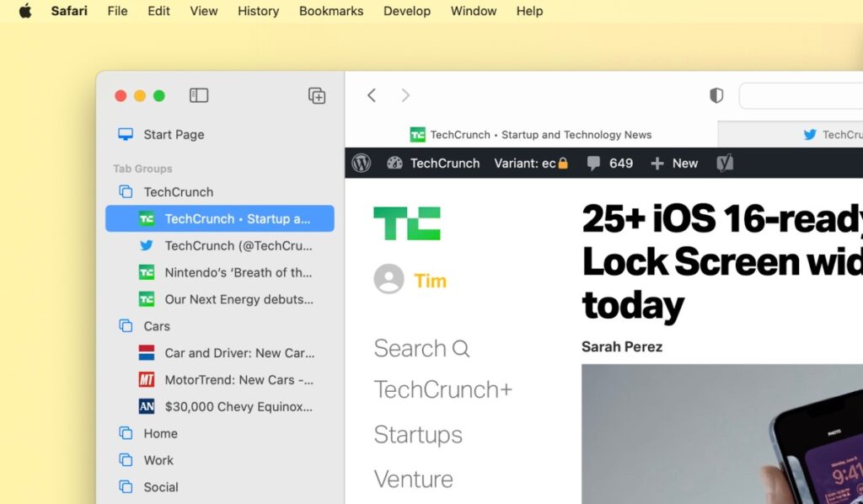The height and width of the screenshot is (504, 863).
Task: Click the WordPress logo in the admin bar
Action: click(361, 163)
